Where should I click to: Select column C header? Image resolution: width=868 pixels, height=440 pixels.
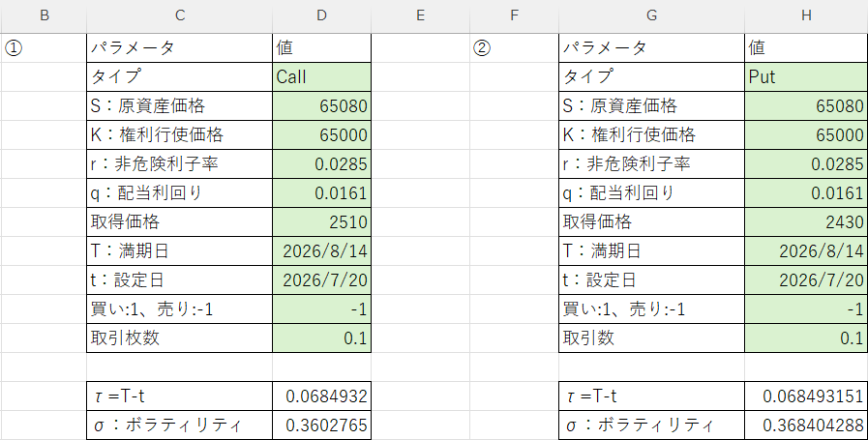(x=179, y=16)
